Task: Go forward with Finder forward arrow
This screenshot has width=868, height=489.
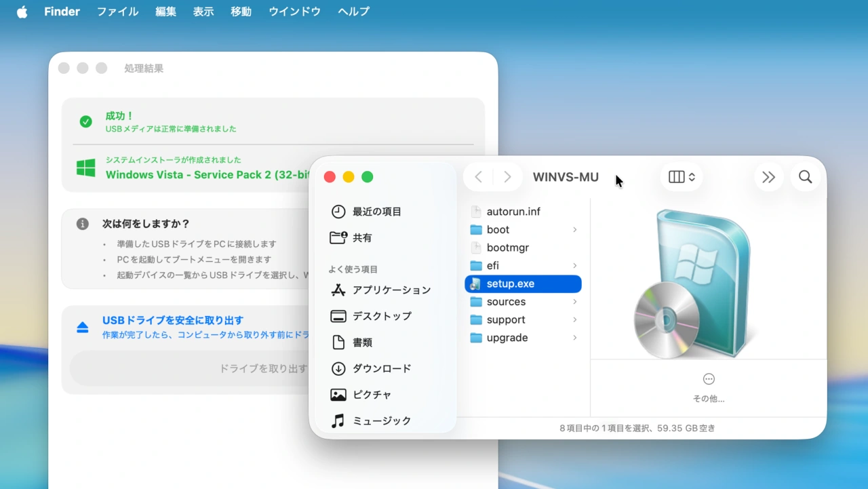Action: (507, 177)
